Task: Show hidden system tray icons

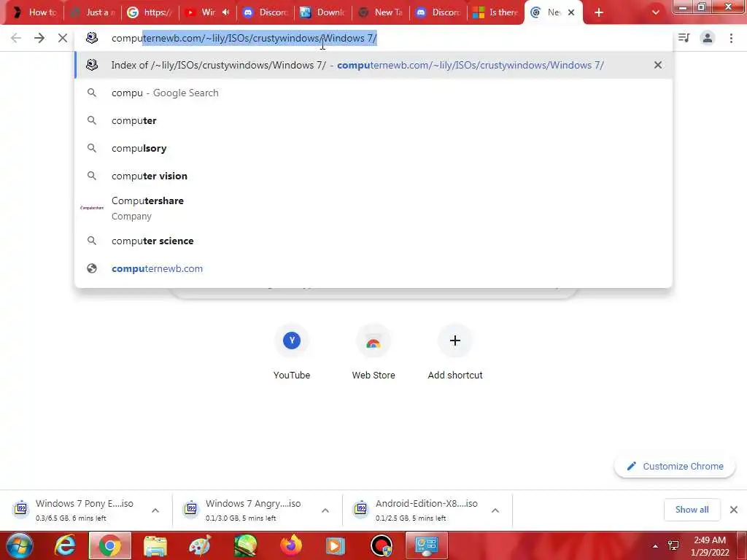Action: (x=656, y=546)
